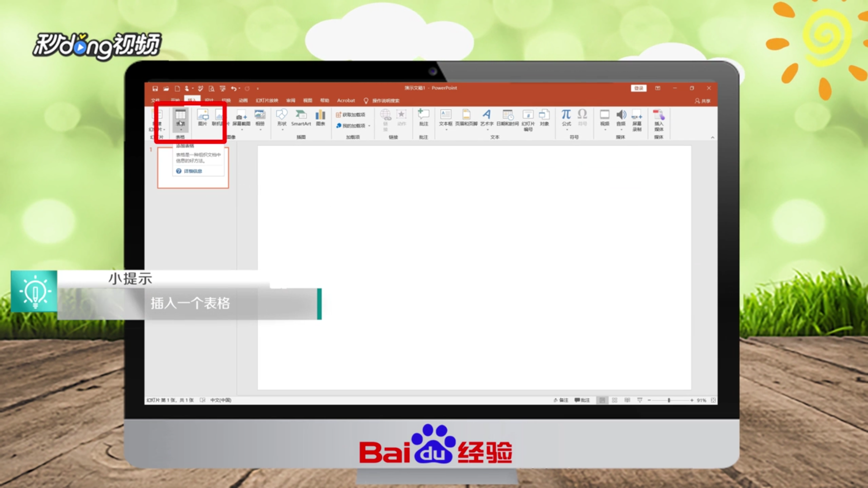Click the zoom slider handle
Screen dimensions: 868x488
(x=669, y=400)
